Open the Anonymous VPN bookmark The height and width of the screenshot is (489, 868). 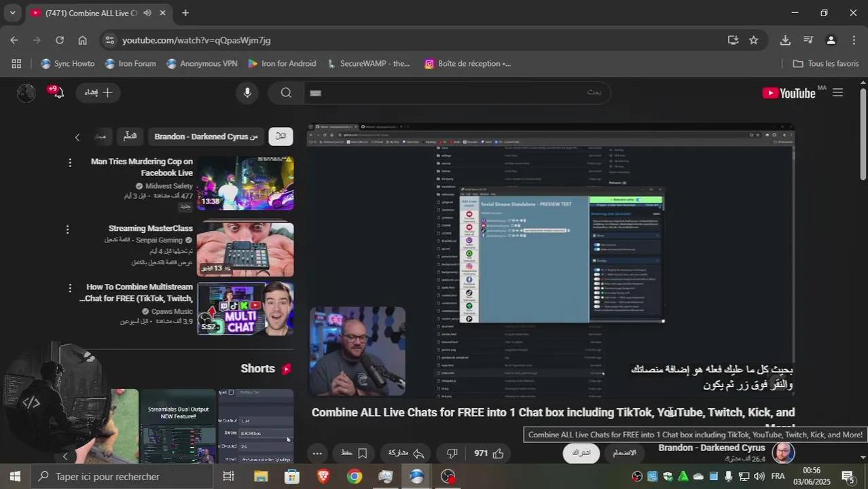[202, 63]
